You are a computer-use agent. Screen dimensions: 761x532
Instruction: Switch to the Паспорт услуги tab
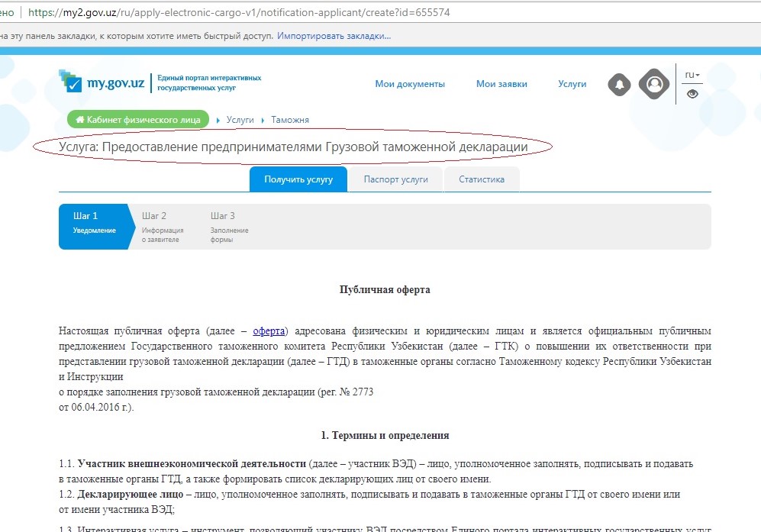click(x=395, y=179)
